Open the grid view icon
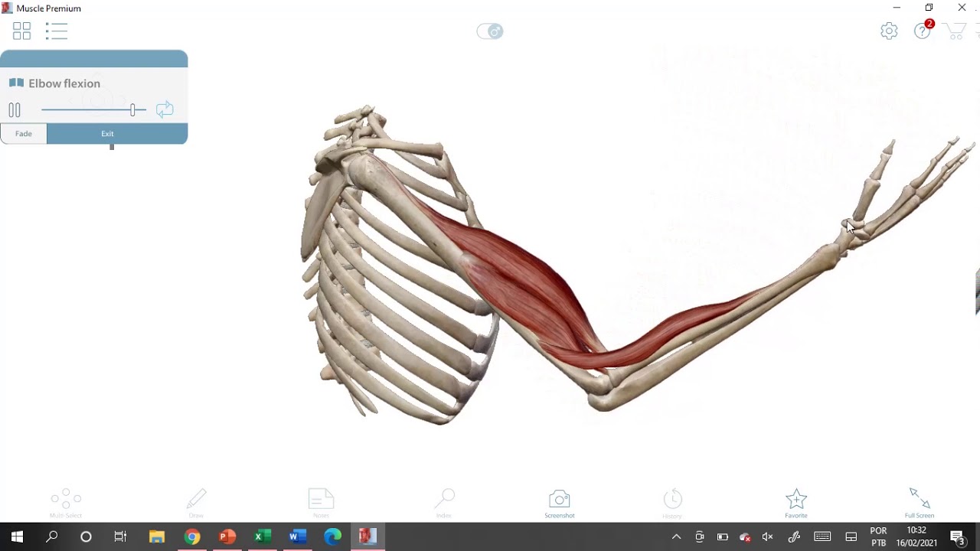This screenshot has width=980, height=551. click(21, 31)
